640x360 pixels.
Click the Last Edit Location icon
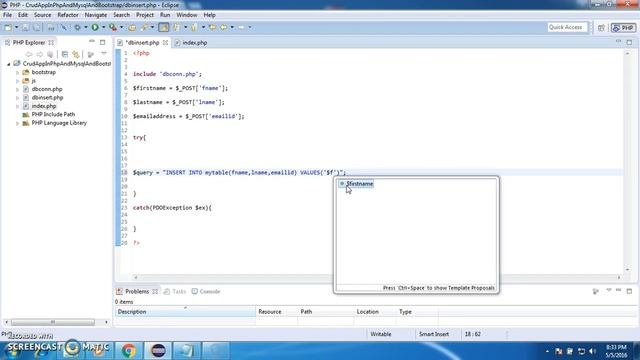coord(212,27)
